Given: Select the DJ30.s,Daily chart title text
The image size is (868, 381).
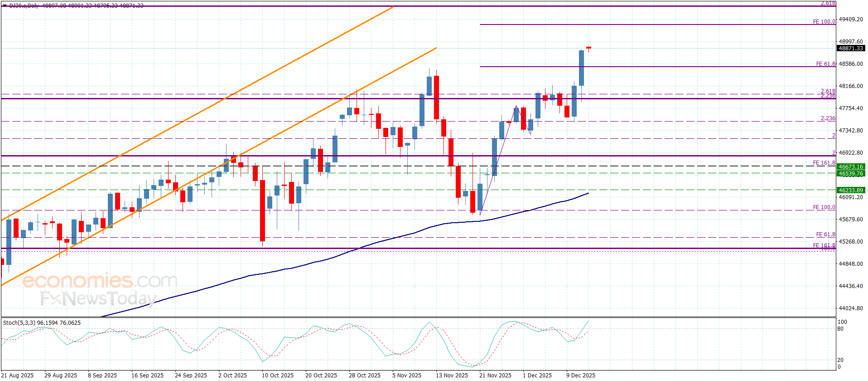Looking at the screenshot, I should (x=24, y=5).
